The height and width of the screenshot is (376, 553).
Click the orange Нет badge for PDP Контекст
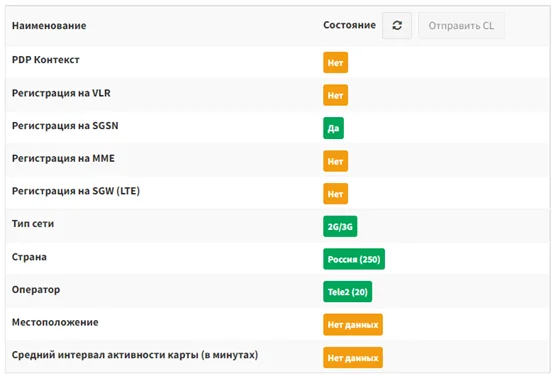tap(335, 62)
